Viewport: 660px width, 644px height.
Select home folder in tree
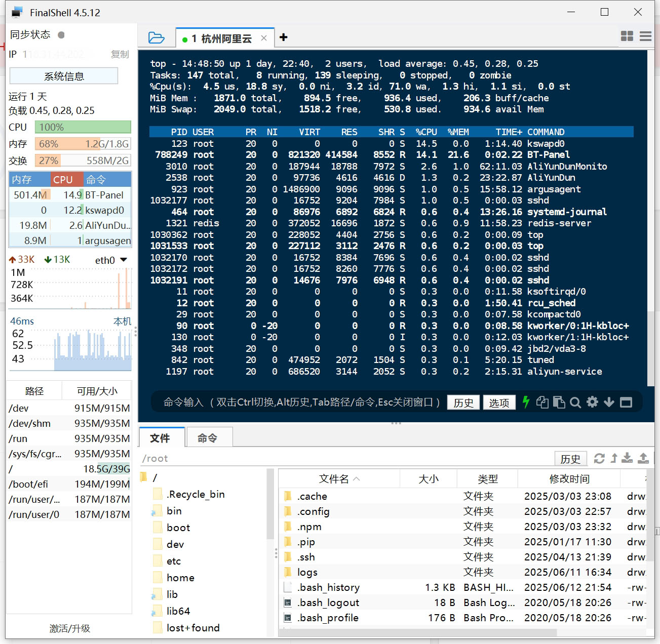pos(180,578)
